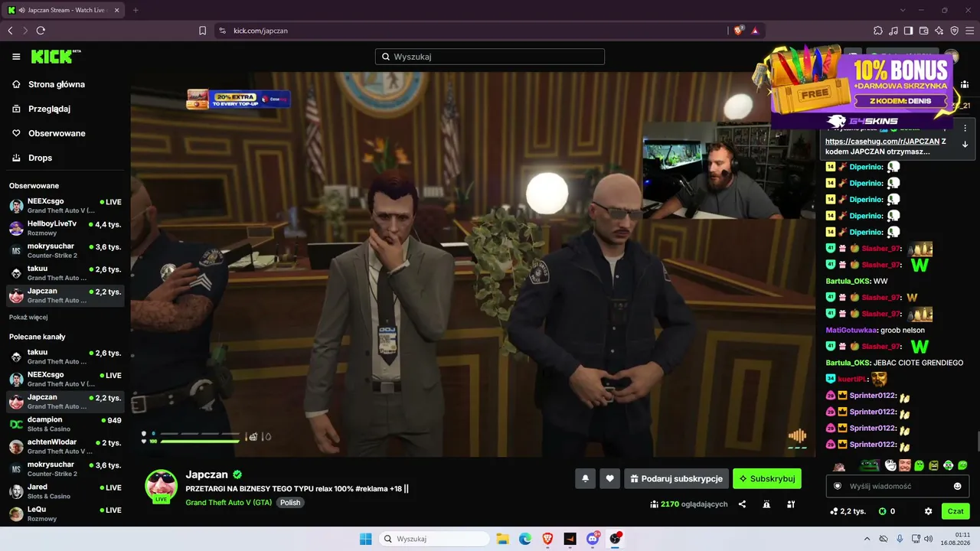
Task: Switch to OBS Studio in the taskbar
Action: pos(616,539)
